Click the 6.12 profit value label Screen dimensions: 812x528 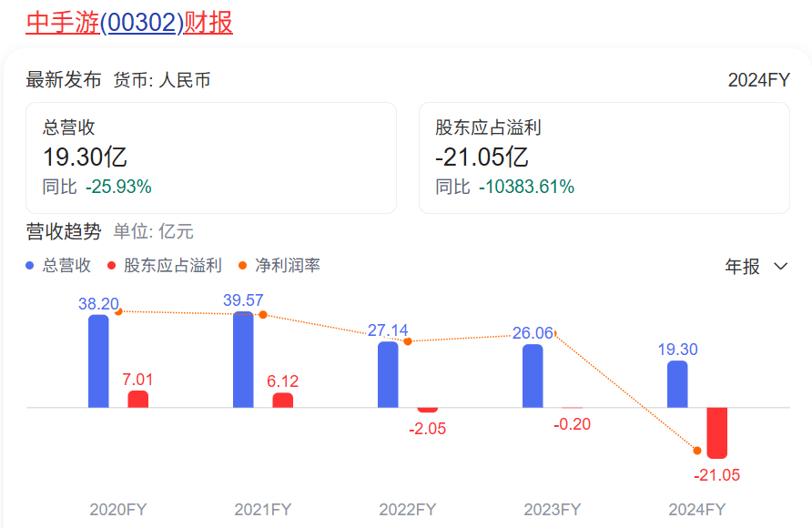pyautogui.click(x=283, y=381)
